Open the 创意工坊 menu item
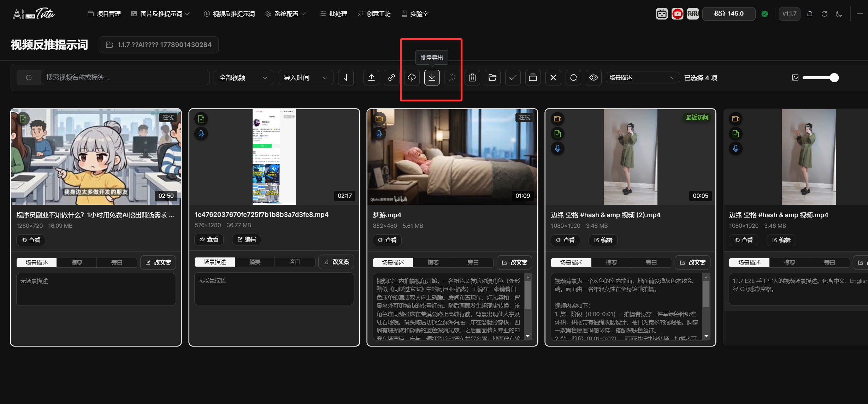The height and width of the screenshot is (404, 868). [x=374, y=14]
